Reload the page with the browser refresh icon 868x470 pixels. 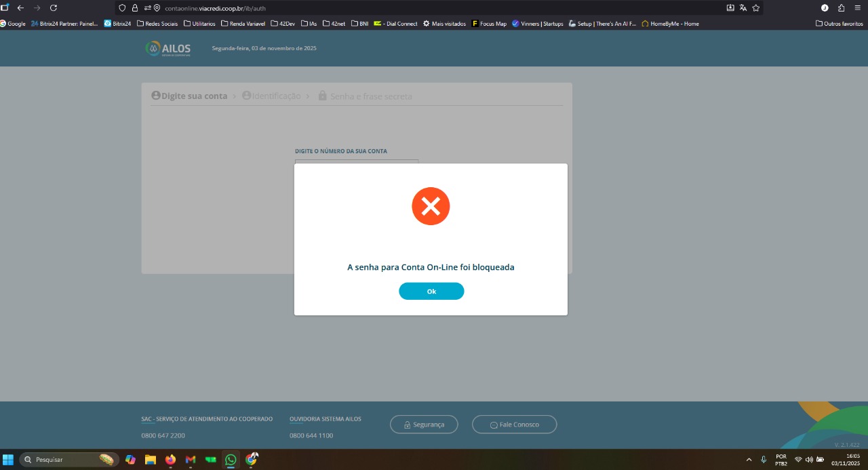pyautogui.click(x=54, y=8)
